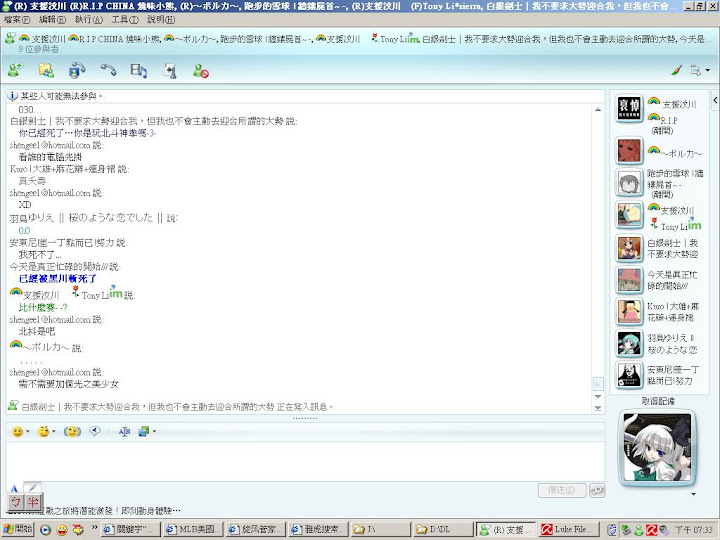Viewport: 720px width, 540px height.
Task: Open 工具 menu
Action: (125, 20)
